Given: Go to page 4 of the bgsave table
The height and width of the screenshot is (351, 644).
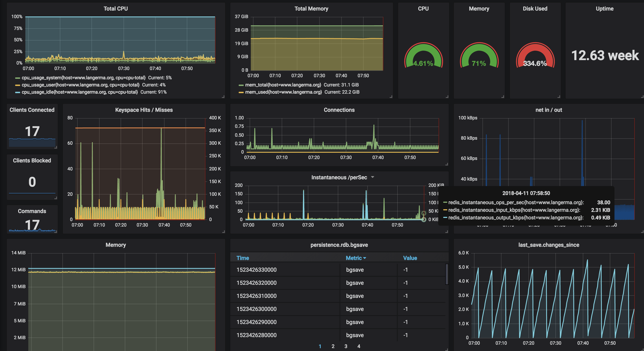Looking at the screenshot, I should tap(358, 346).
